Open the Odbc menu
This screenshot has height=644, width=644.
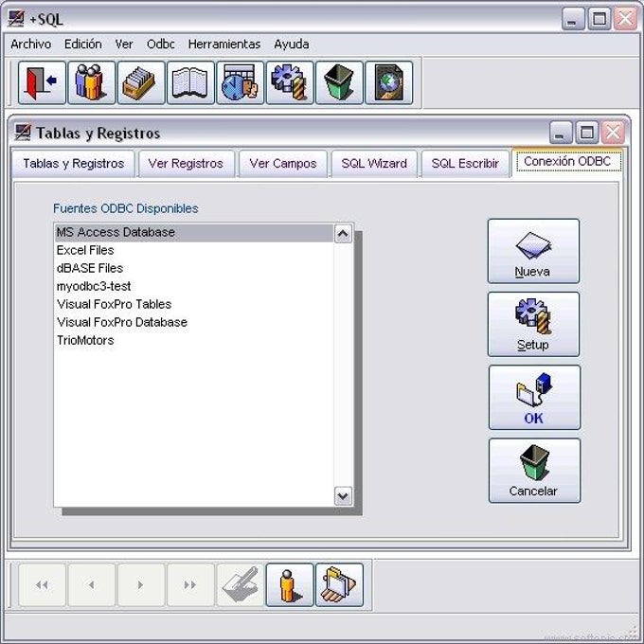pos(161,44)
